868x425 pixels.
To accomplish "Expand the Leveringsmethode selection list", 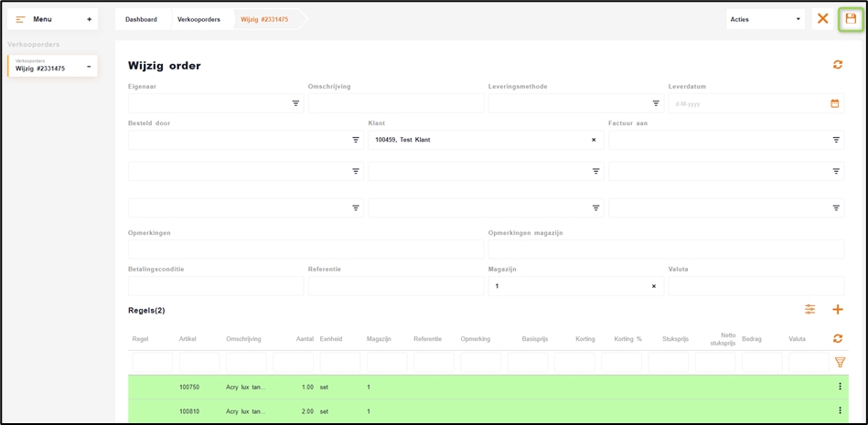I will (x=656, y=103).
